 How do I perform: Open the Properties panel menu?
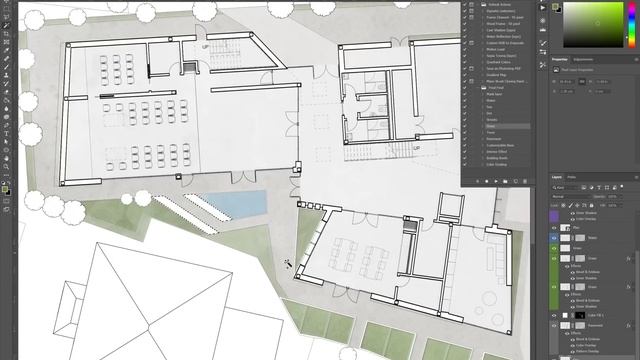636,60
